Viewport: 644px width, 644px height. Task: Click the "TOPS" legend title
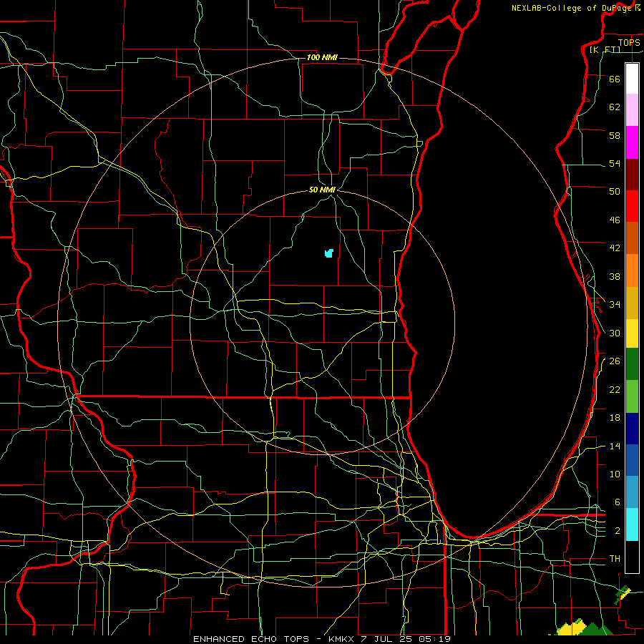pos(629,42)
